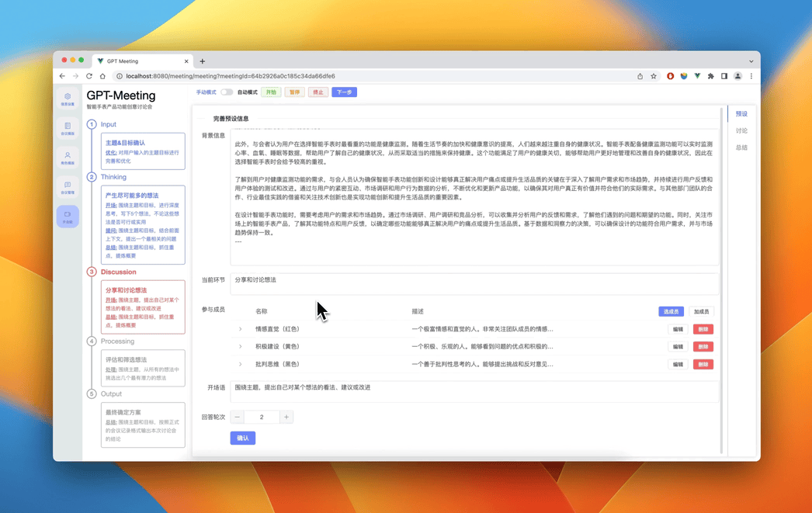
Task: Bookmark this page with the star icon
Action: tap(654, 76)
